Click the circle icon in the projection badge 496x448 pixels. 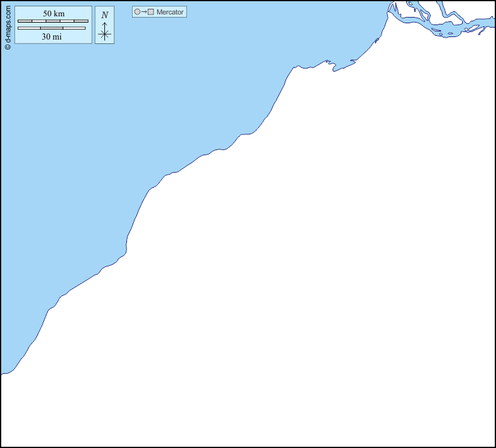137,12
